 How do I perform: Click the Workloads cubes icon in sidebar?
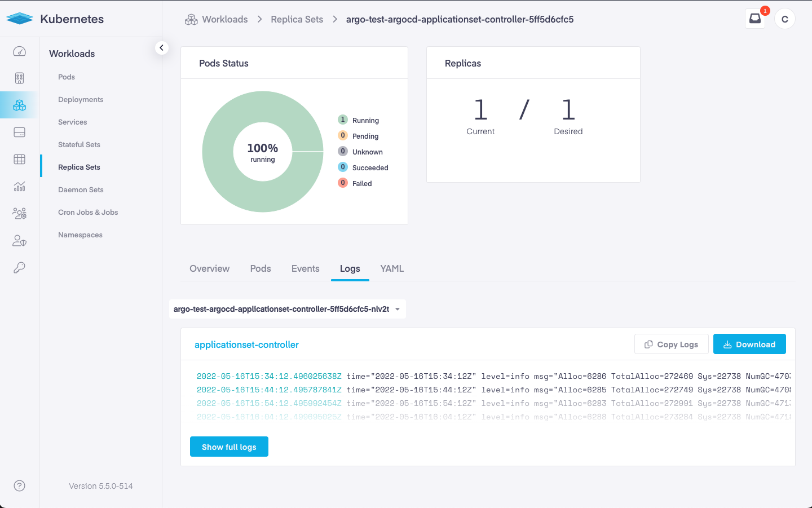click(19, 105)
